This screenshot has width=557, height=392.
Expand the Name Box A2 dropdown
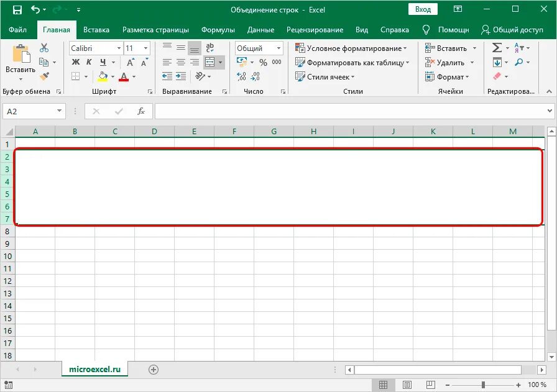(59, 111)
